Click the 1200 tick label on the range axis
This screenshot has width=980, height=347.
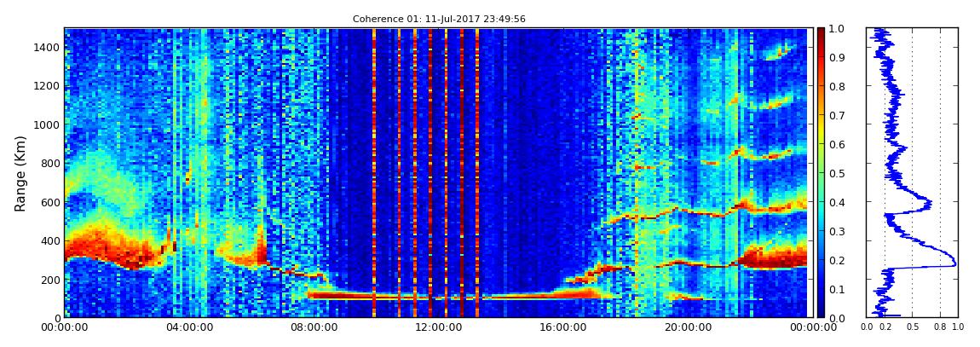pos(48,86)
